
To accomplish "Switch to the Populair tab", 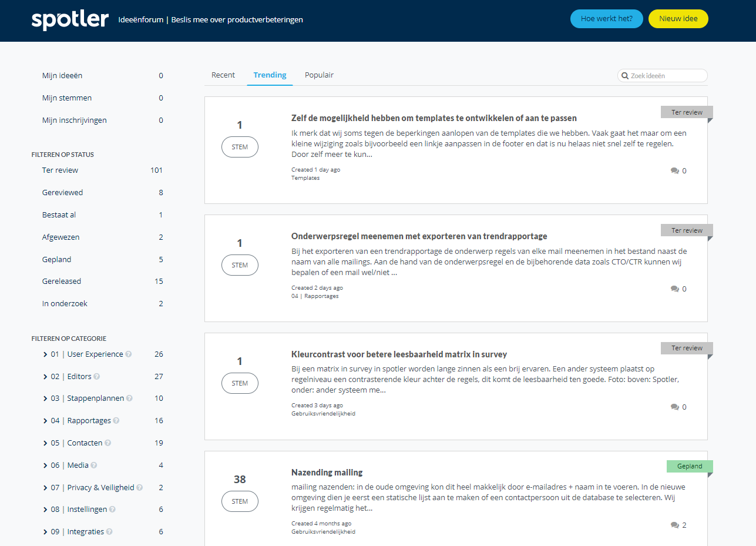I will [x=319, y=75].
